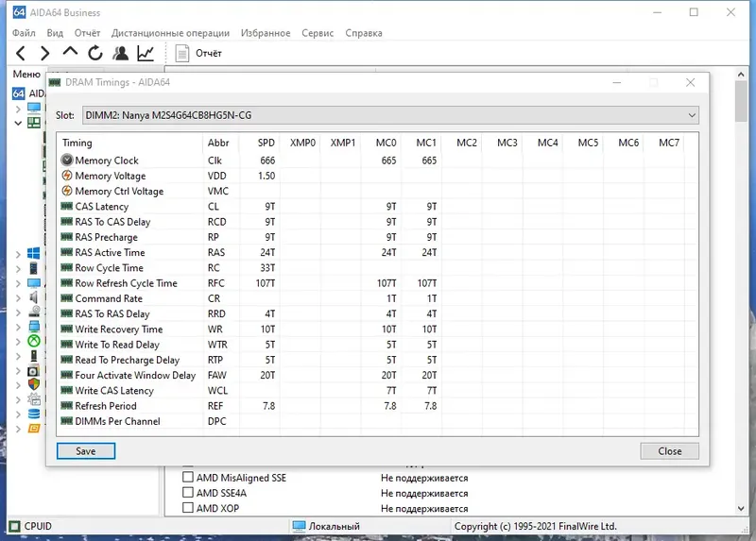
Task: Open the graph chart toolbar icon
Action: (x=146, y=53)
